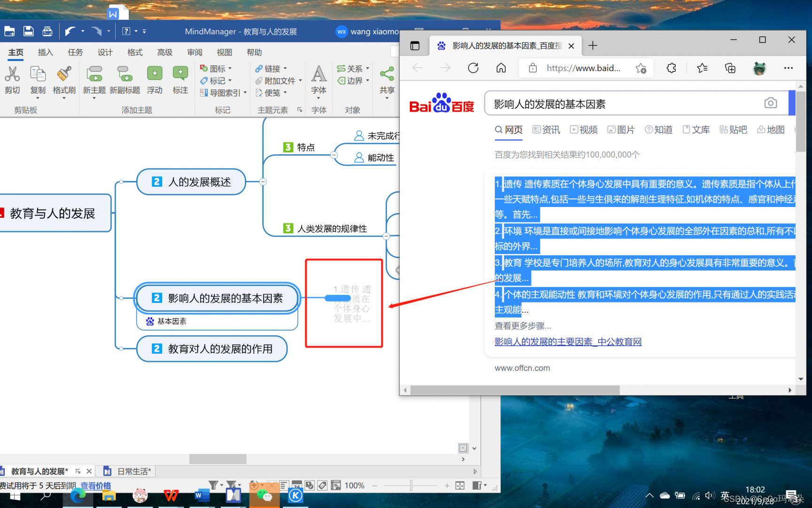Open the 字体 font tool

[319, 79]
